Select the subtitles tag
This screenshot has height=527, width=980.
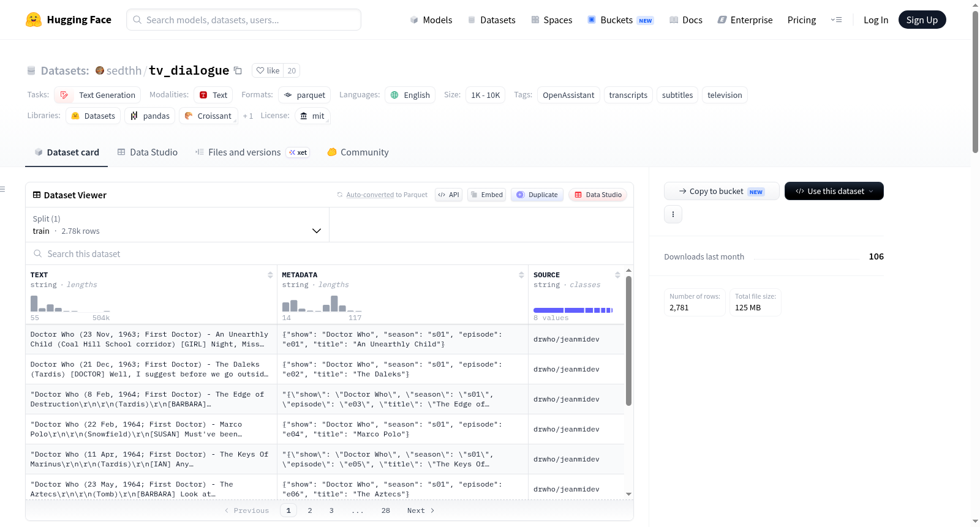(677, 95)
